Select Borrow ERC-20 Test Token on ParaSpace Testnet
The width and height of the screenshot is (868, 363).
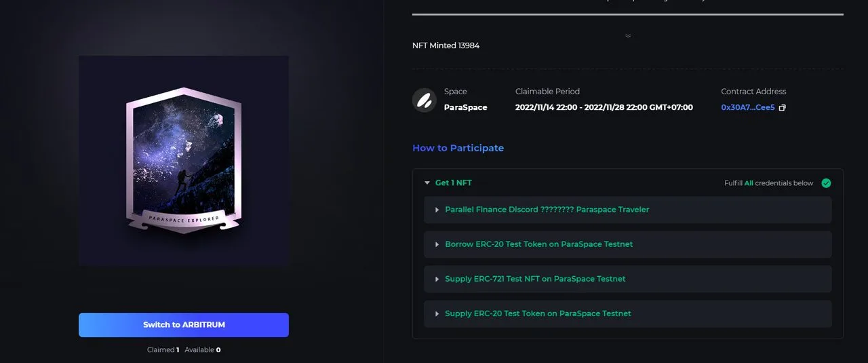coord(628,244)
